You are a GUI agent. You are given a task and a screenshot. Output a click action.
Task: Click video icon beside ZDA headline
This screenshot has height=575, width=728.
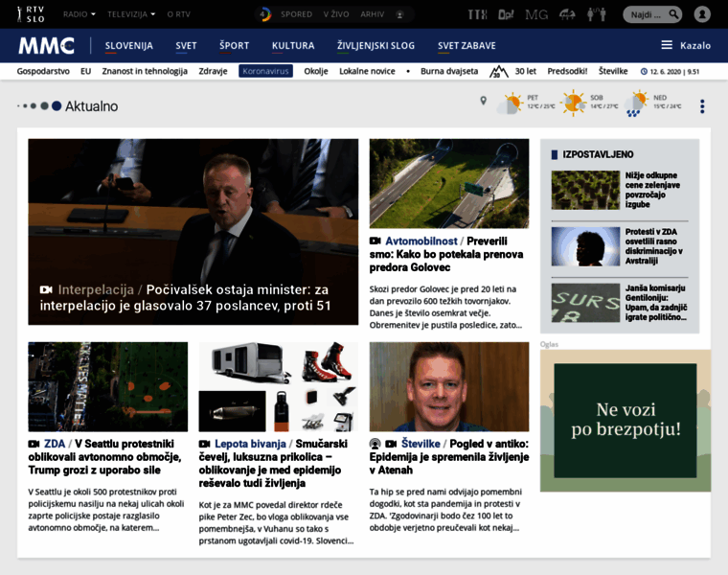pyautogui.click(x=34, y=444)
